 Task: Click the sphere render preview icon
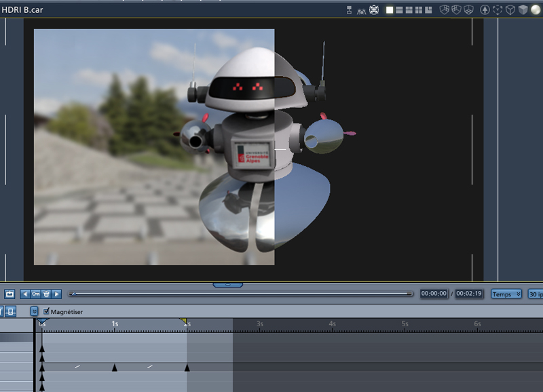click(x=536, y=9)
